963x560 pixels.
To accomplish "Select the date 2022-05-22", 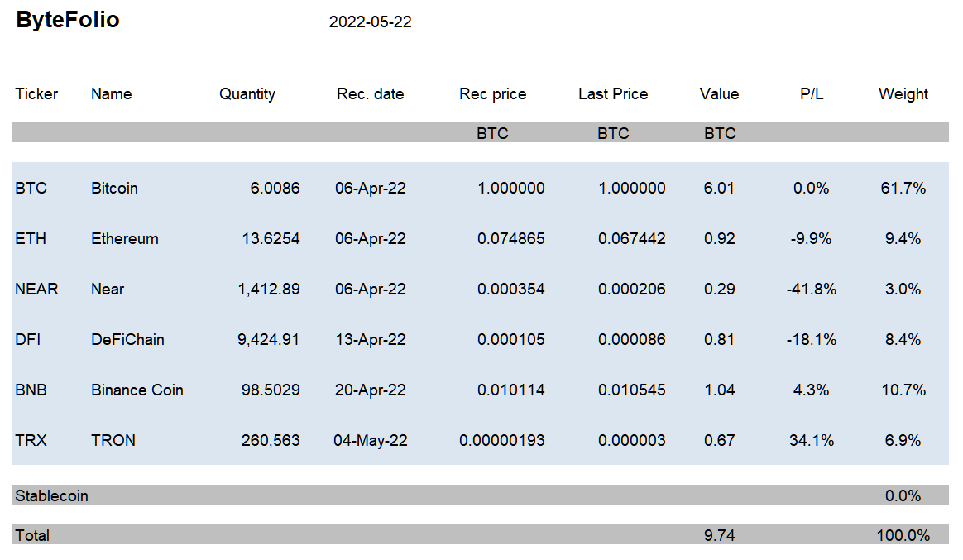I will [371, 22].
